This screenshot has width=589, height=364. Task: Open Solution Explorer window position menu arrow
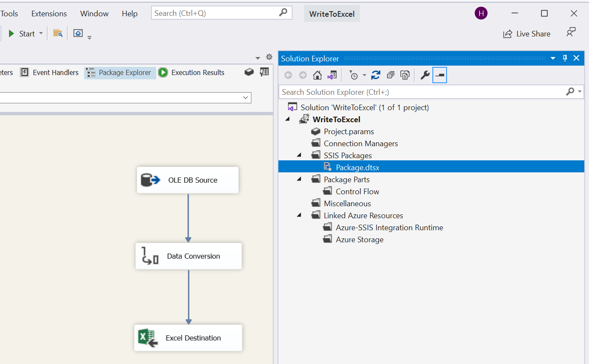553,58
